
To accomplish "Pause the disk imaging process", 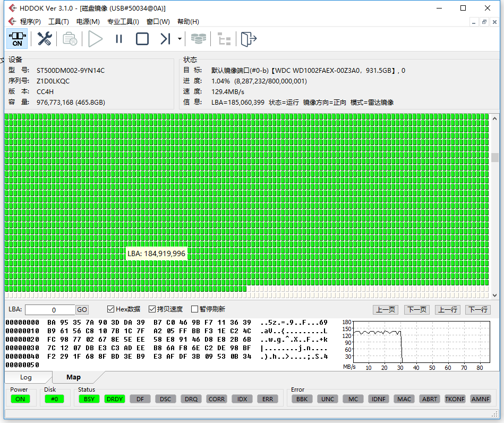I will click(119, 39).
